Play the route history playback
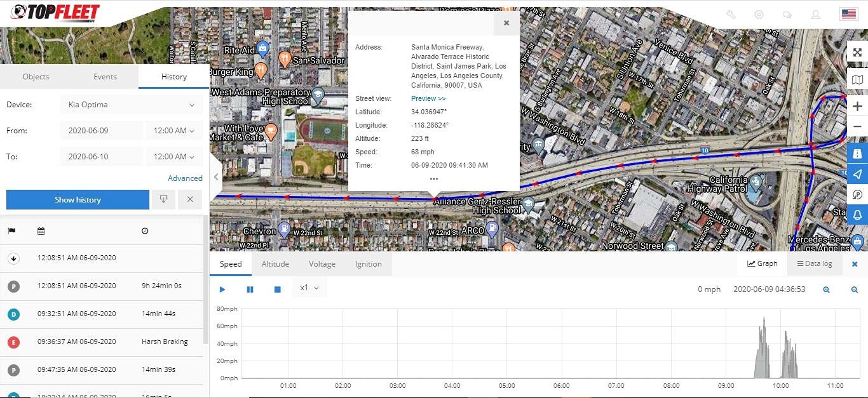 coord(222,289)
